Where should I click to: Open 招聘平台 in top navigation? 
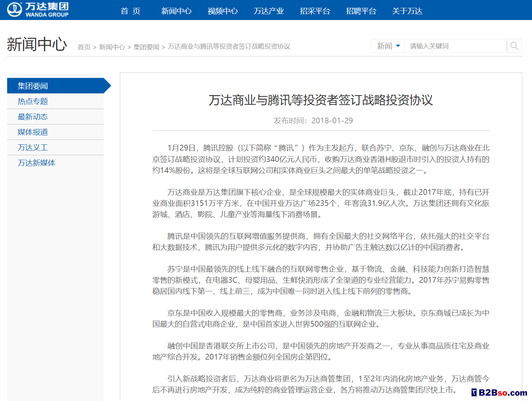coord(361,11)
